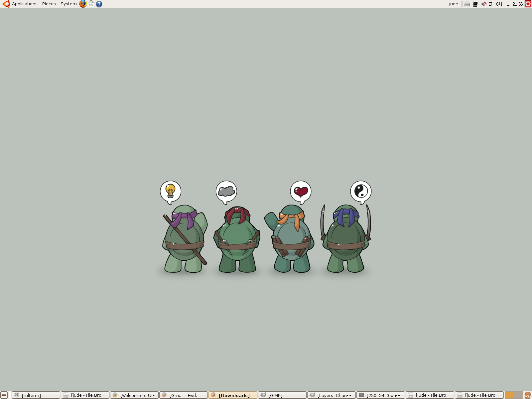Click the Ubuntu logo icon
532x399 pixels.
(6, 4)
